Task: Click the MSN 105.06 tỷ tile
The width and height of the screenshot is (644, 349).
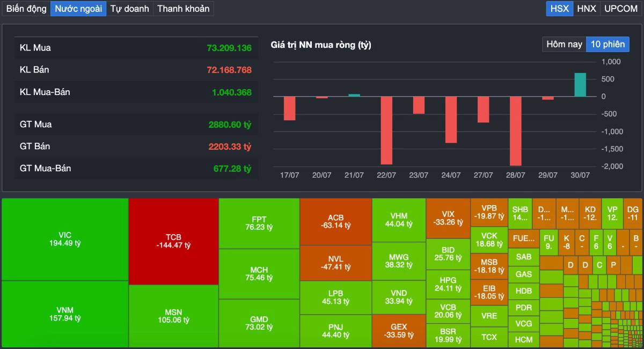Action: pyautogui.click(x=174, y=316)
